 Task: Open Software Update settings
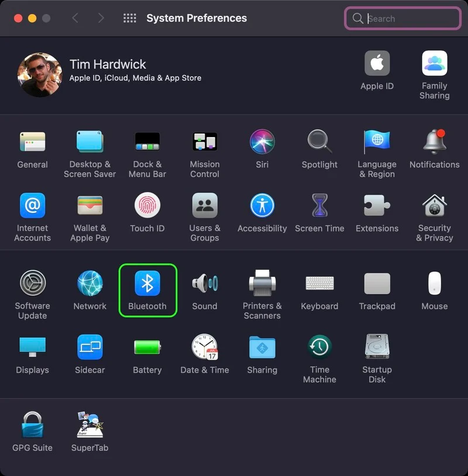pos(33,285)
